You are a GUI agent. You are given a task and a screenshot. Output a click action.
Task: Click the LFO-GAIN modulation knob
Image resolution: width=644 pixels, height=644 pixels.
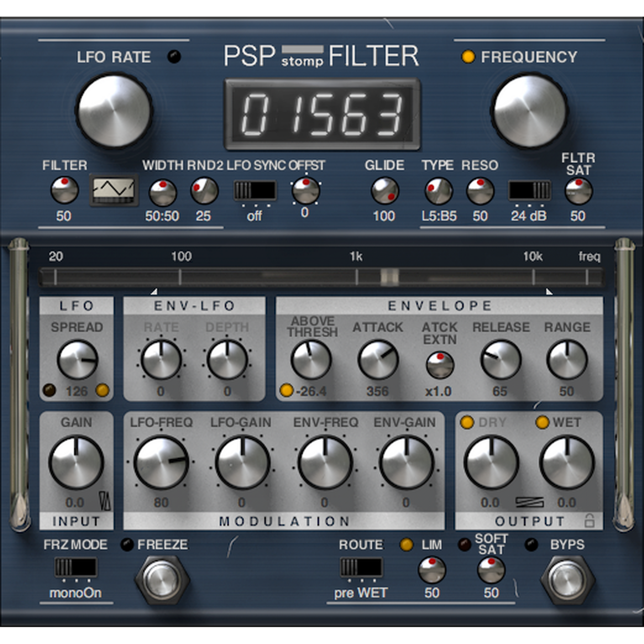pyautogui.click(x=242, y=462)
